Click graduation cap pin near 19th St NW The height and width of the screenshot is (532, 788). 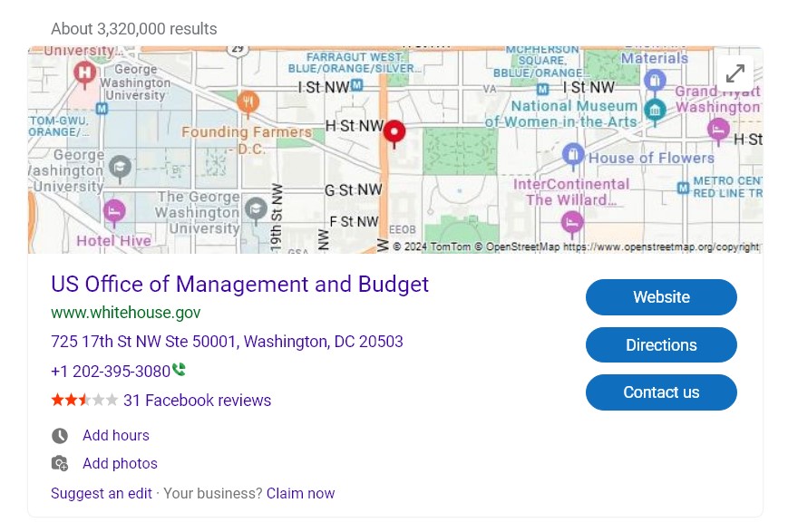(x=256, y=209)
